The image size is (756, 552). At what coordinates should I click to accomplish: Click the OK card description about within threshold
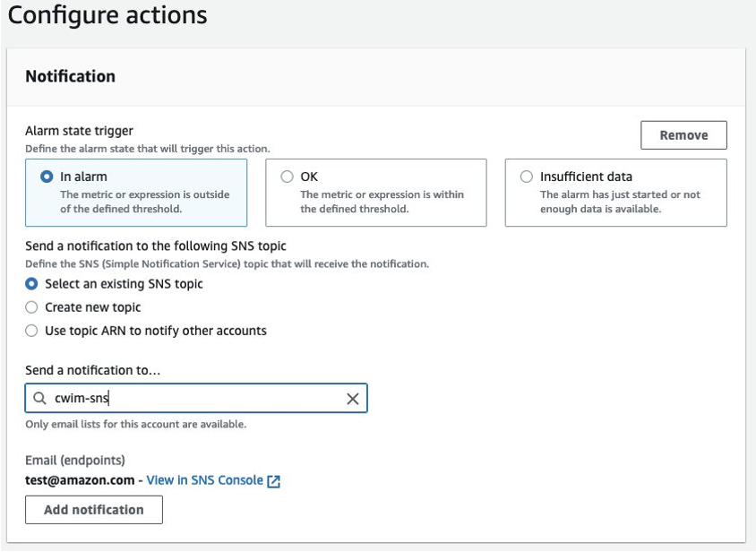382,202
